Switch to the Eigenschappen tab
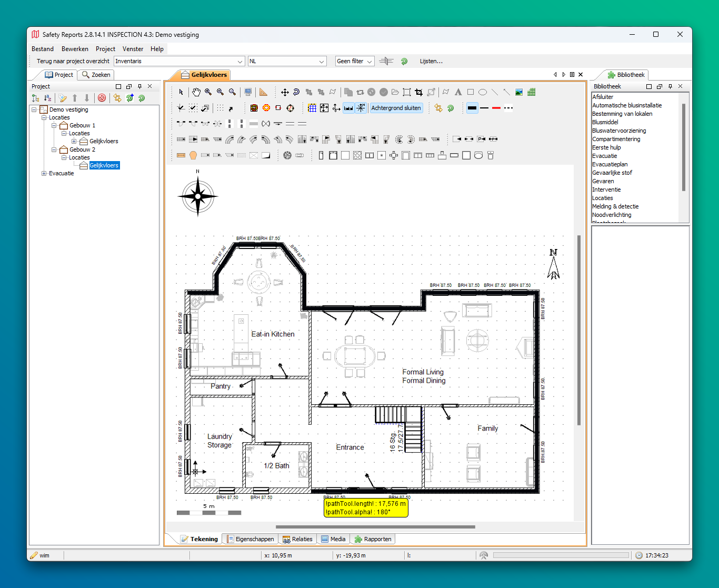The height and width of the screenshot is (588, 719). tap(251, 539)
